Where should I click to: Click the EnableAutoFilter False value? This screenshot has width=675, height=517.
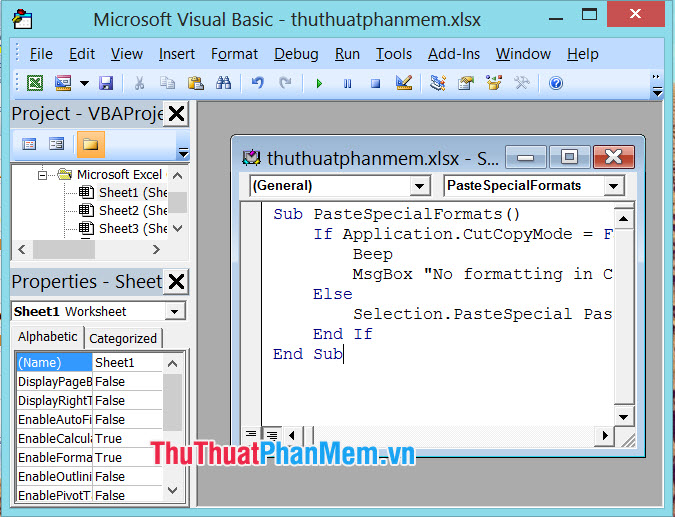click(x=127, y=419)
